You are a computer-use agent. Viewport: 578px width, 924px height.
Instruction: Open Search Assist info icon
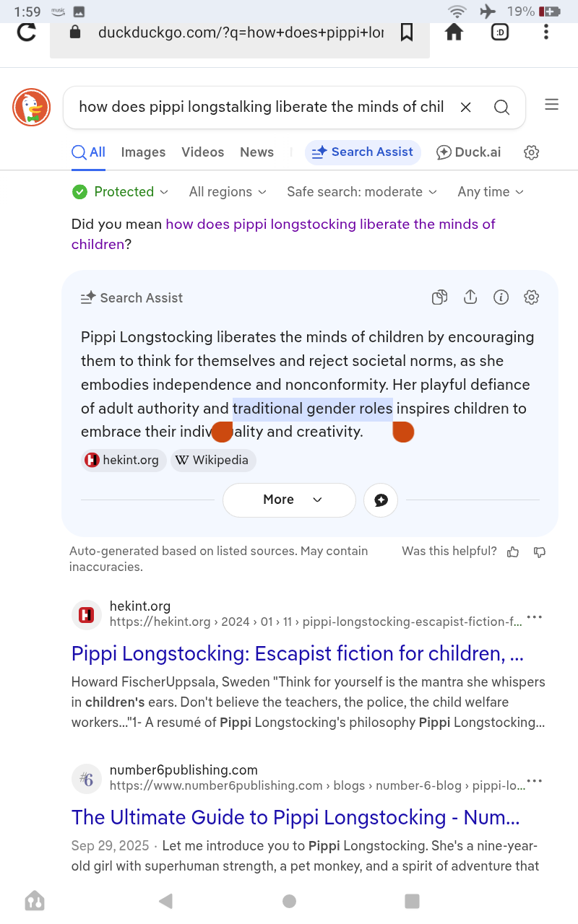[x=501, y=297]
